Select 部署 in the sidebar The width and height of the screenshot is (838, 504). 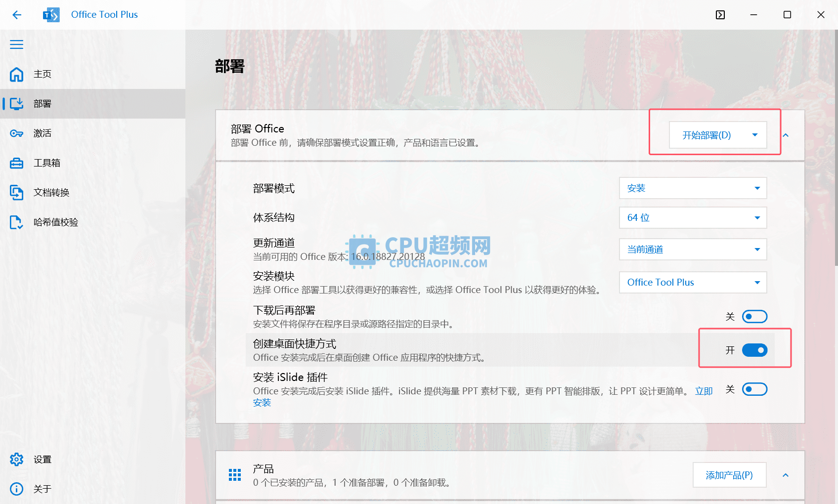(92, 104)
